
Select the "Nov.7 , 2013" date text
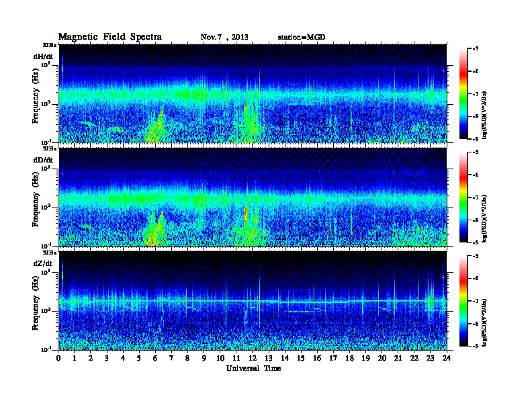tap(224, 37)
